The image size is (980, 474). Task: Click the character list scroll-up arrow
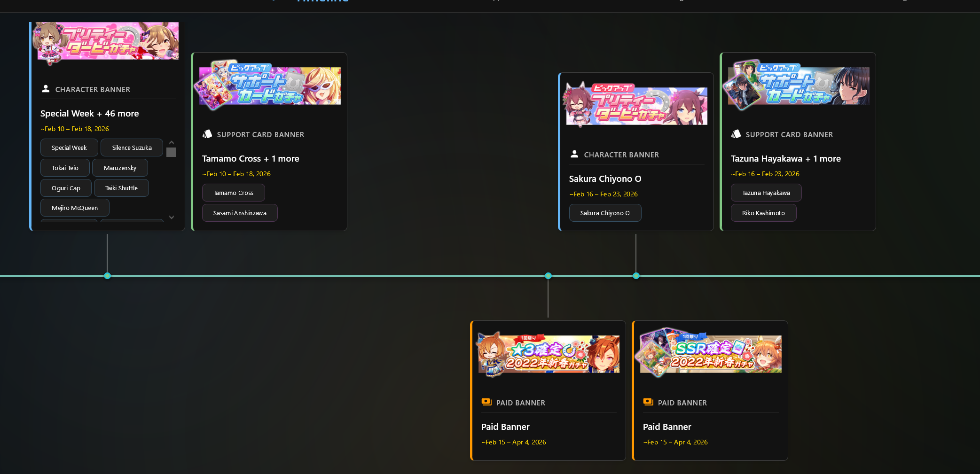pos(172,142)
